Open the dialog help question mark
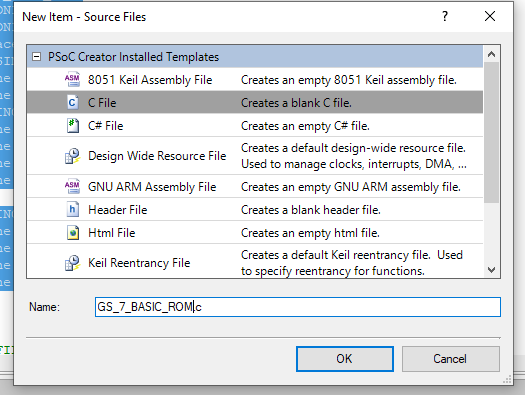 444,16
